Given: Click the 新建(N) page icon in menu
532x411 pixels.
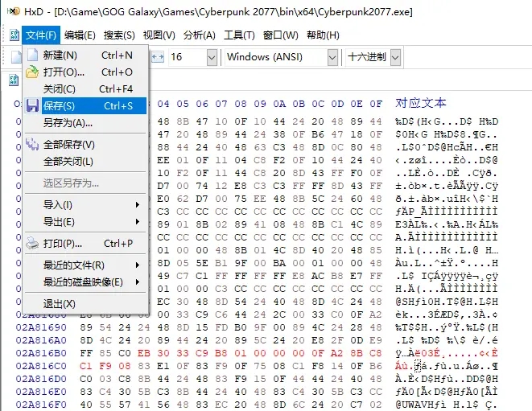Looking at the screenshot, I should (x=32, y=55).
